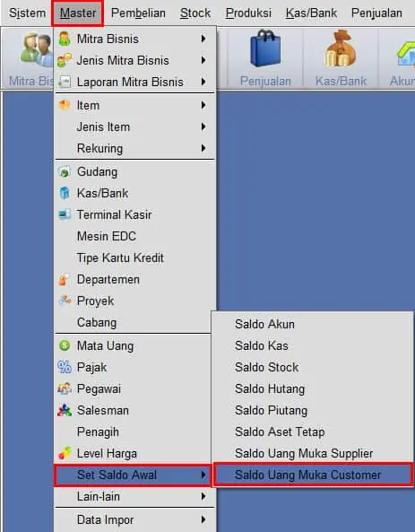This screenshot has height=532, width=415.
Task: Open the Pembelian menu
Action: (x=138, y=13)
